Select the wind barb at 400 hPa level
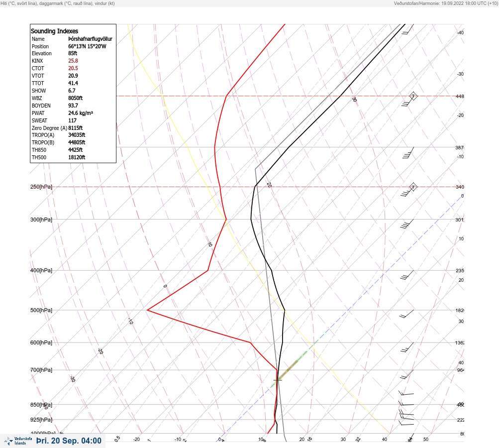The image size is (499, 448). (x=406, y=275)
